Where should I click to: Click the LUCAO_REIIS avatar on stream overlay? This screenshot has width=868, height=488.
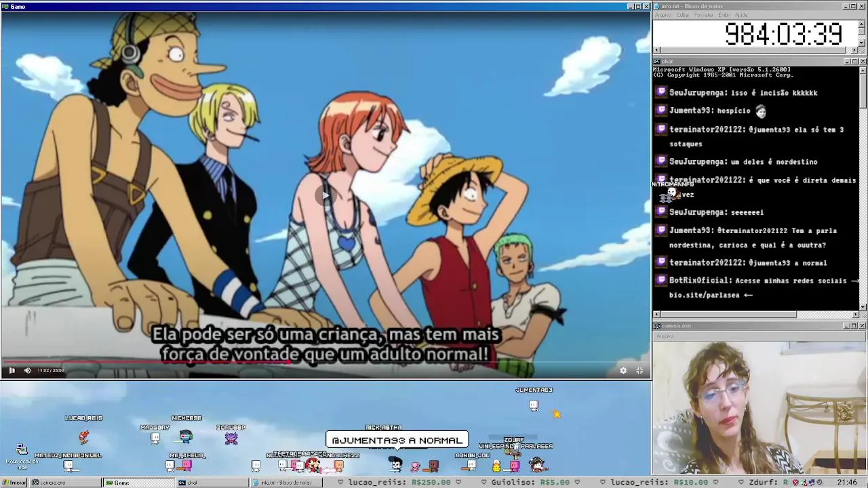[x=83, y=436]
